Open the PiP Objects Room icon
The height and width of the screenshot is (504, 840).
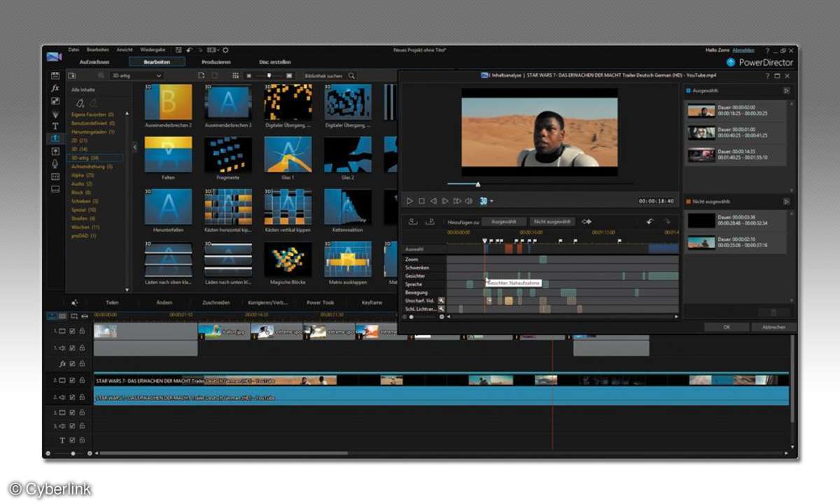coord(55,101)
